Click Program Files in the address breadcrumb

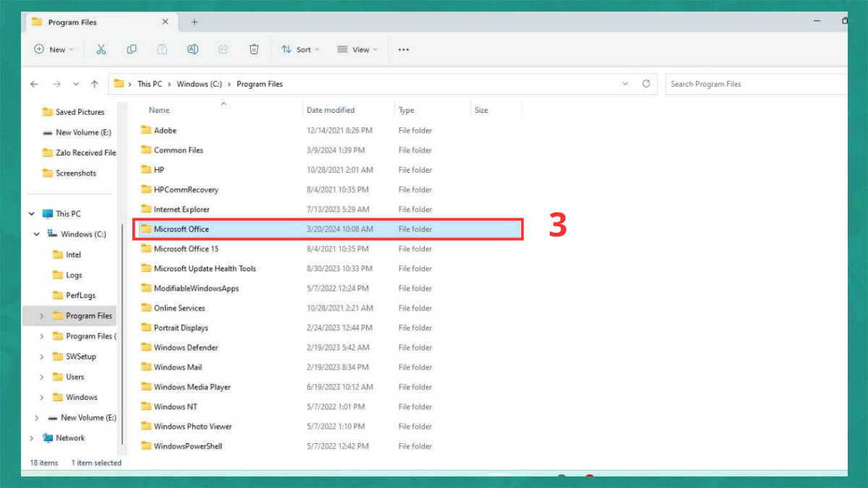pos(260,84)
